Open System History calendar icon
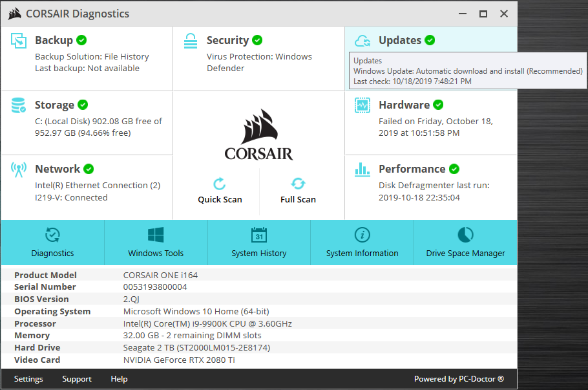Screen dimensions: 588x390 259,235
